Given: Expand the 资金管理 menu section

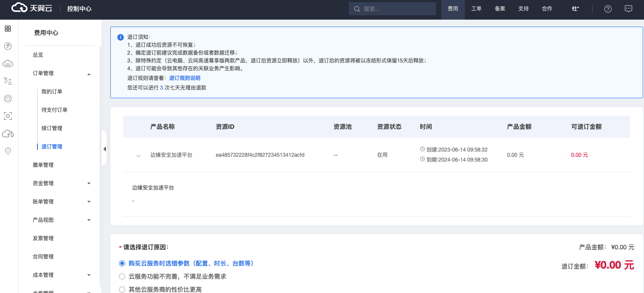Looking at the screenshot, I should coord(89,183).
